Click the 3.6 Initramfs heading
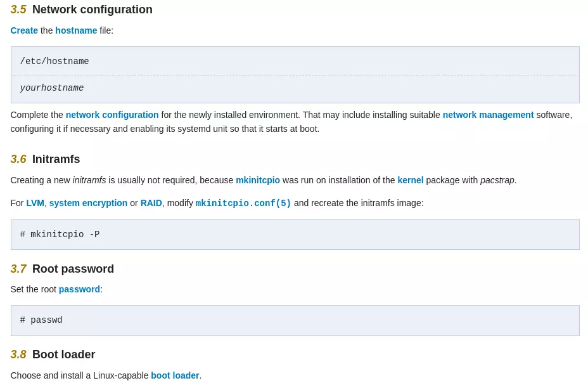The image size is (588, 390). coord(45,159)
